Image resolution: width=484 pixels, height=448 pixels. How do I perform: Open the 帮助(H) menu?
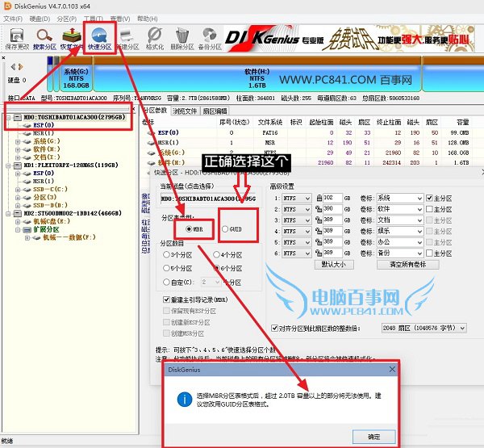pyautogui.click(x=148, y=19)
